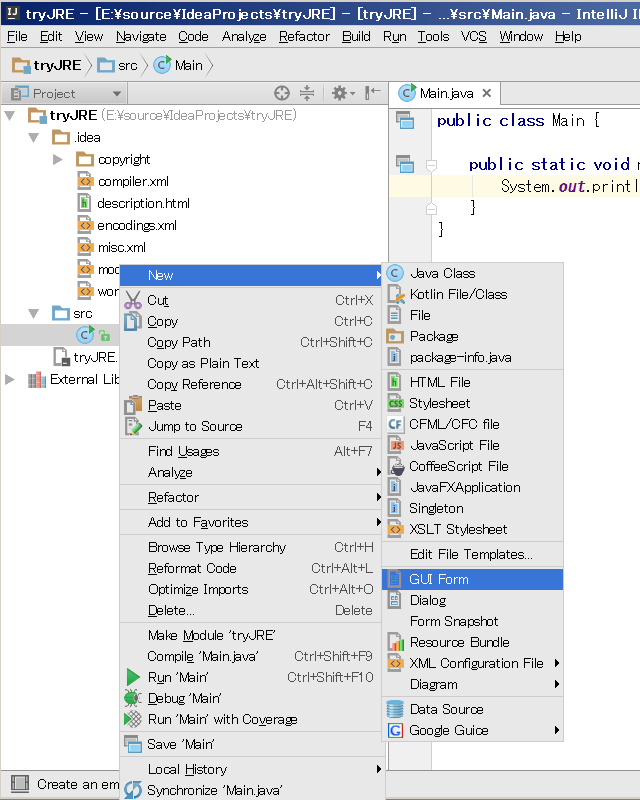The height and width of the screenshot is (800, 640).
Task: Expand the Diagram submenu
Action: coord(557,684)
